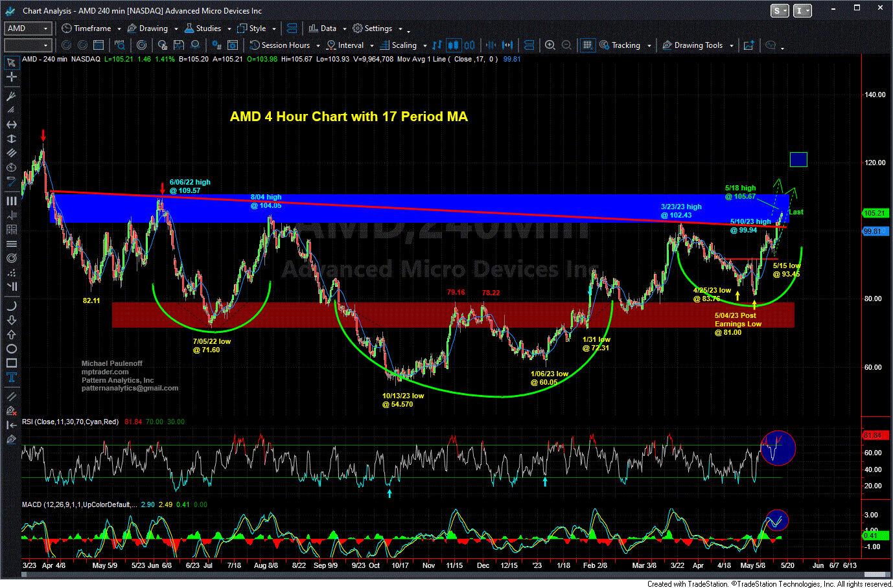Click the calendar window toolbar icon
The image size is (893, 588).
99,45
